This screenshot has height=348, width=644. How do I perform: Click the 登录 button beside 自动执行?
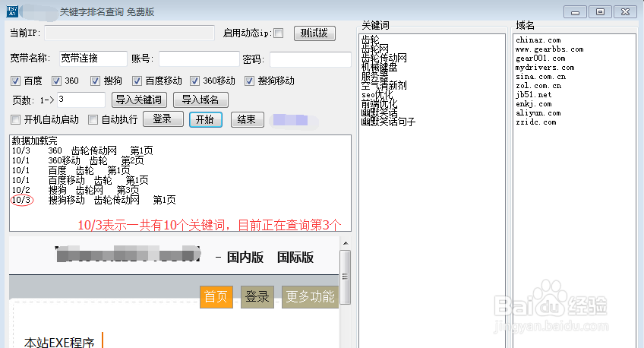click(163, 119)
